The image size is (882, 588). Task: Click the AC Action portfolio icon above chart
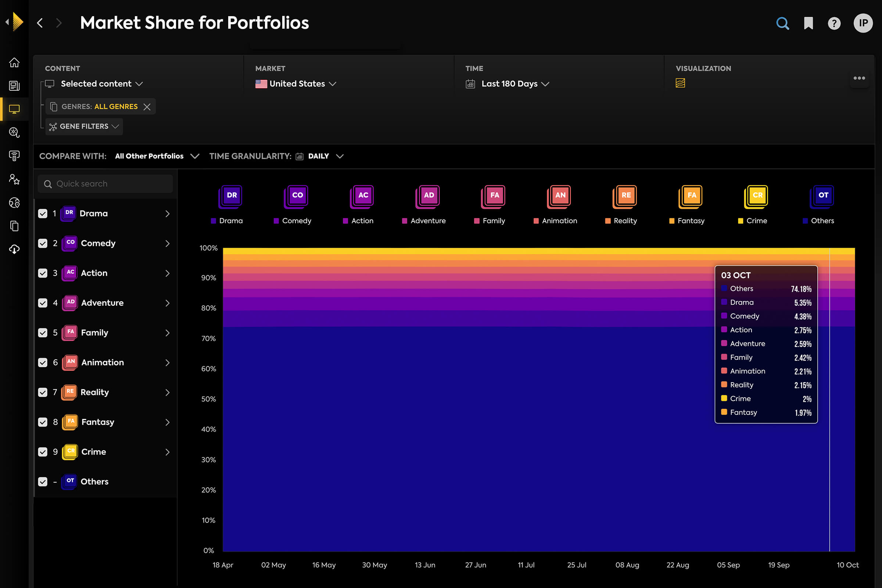click(x=362, y=196)
